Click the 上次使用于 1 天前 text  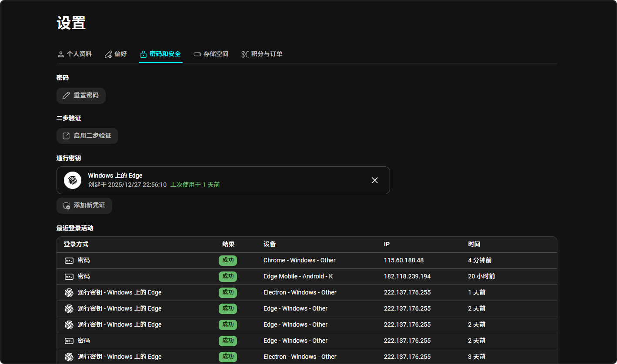(x=195, y=185)
